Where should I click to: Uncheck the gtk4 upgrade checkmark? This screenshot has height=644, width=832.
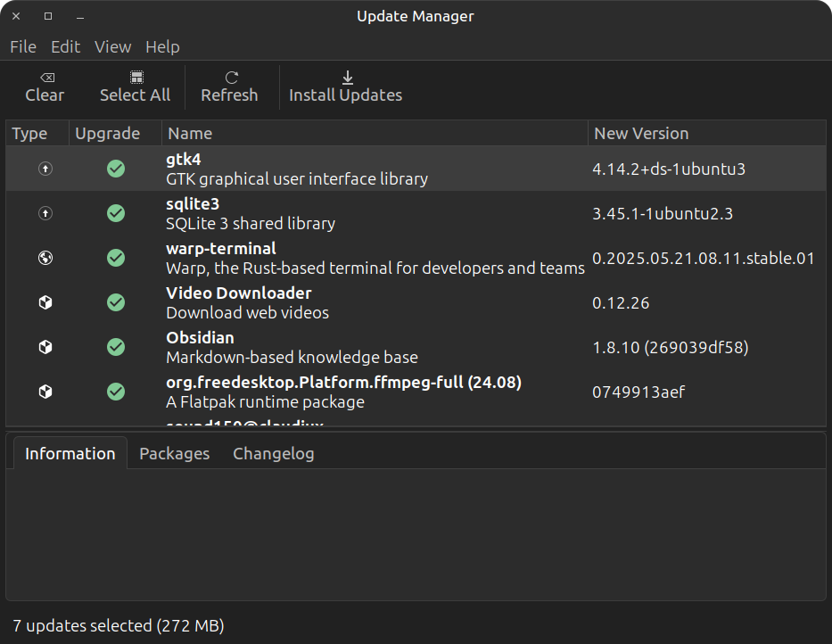116,169
